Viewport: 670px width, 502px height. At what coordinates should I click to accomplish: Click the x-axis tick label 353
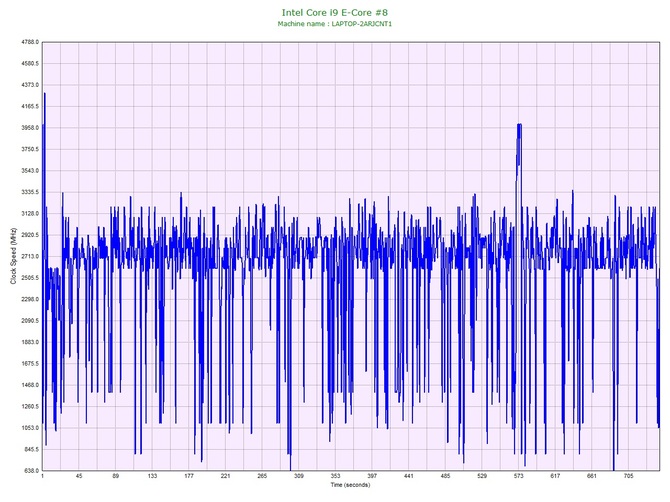(x=335, y=476)
